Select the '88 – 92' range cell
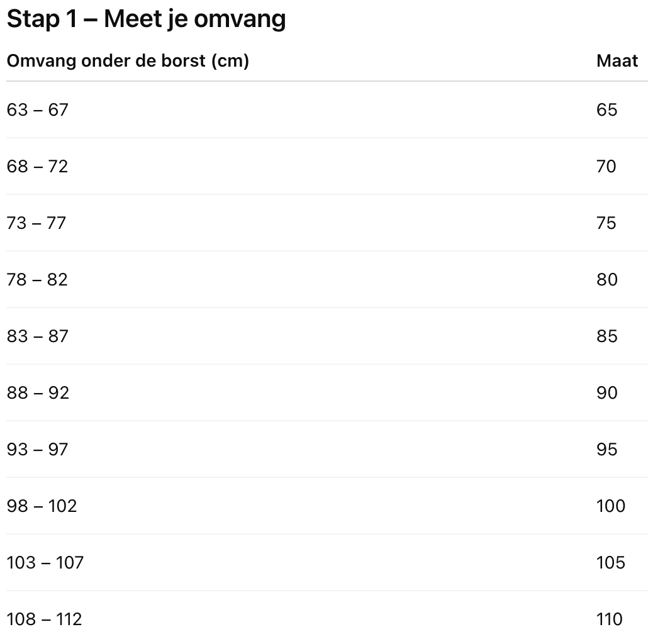Screen dimensions: 648x644 [38, 393]
